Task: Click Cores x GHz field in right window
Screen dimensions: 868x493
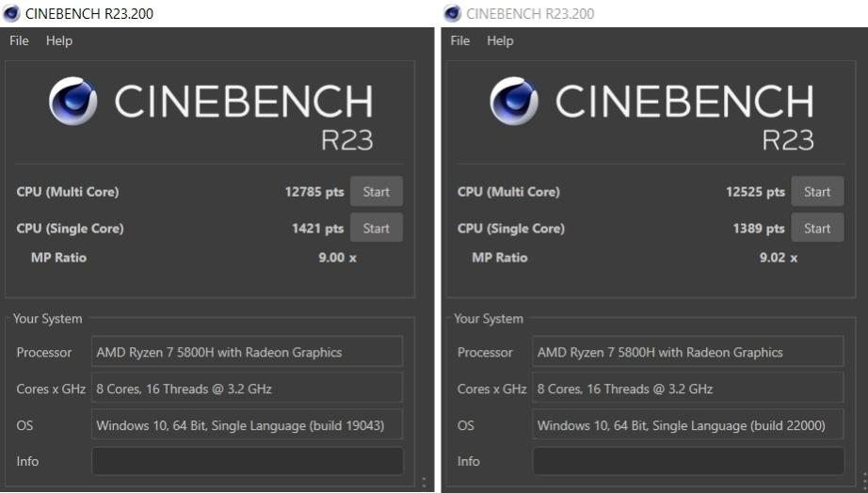Action: click(x=688, y=389)
